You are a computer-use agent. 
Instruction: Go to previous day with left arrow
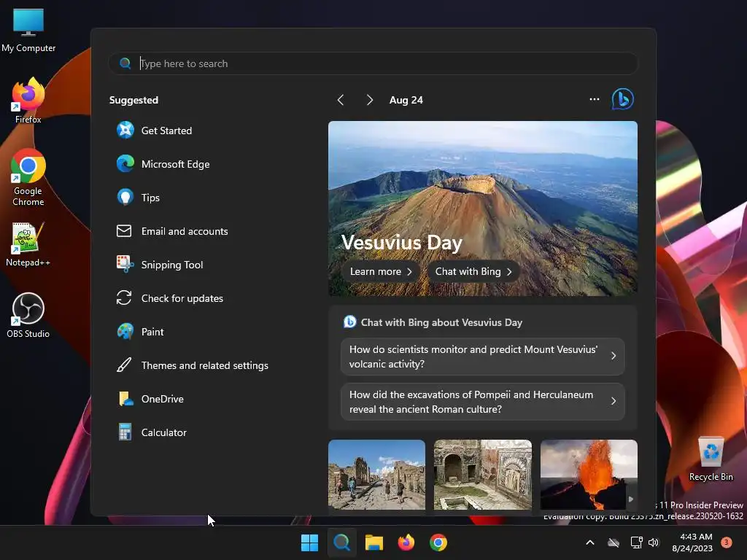[x=341, y=99]
